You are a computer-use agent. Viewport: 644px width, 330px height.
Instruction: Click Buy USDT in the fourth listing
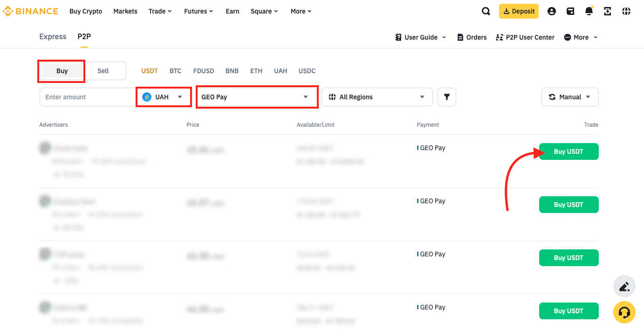click(569, 311)
